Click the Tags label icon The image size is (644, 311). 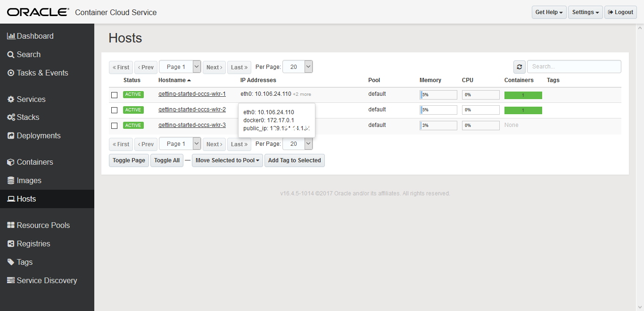click(x=11, y=262)
